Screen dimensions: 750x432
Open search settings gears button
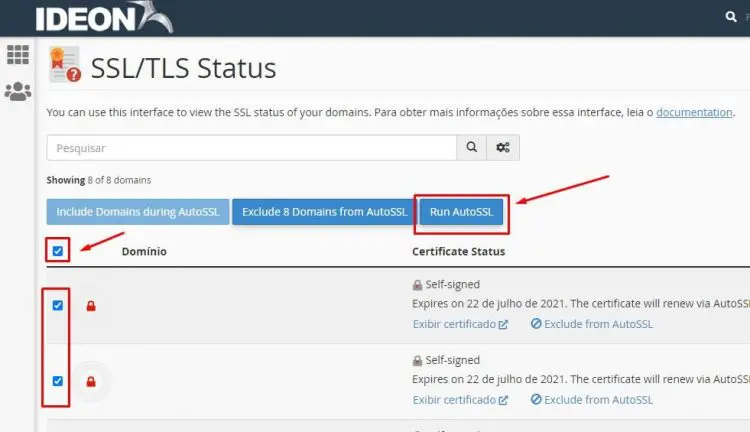tap(503, 147)
